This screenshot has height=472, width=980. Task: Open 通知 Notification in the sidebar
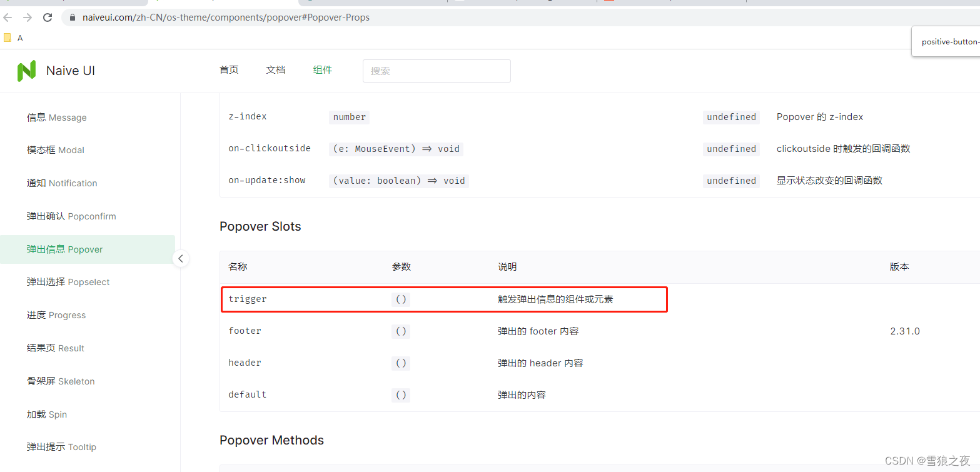[62, 183]
